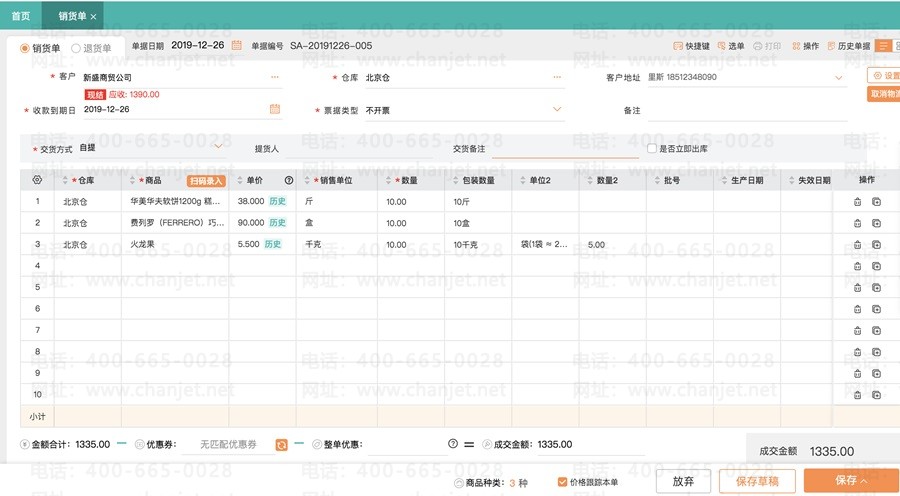Screen dimensions: 900x496
Task: Click the 交货备注 input field
Action: [565, 148]
